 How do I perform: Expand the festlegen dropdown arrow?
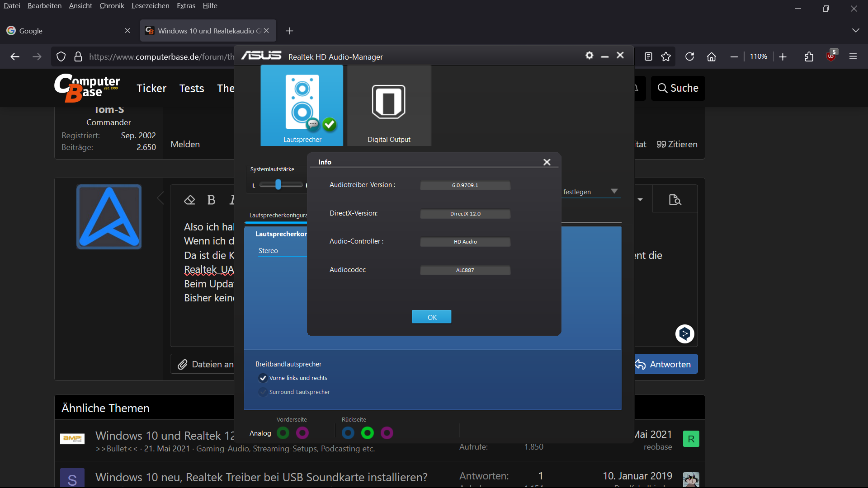pyautogui.click(x=614, y=191)
